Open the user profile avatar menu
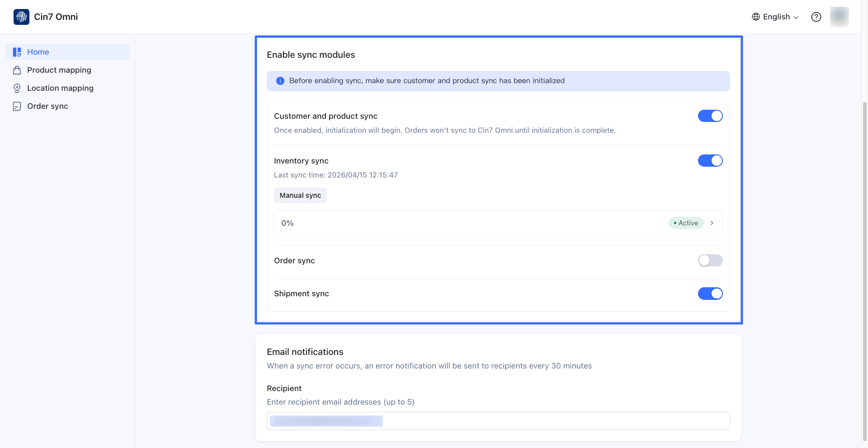 839,17
